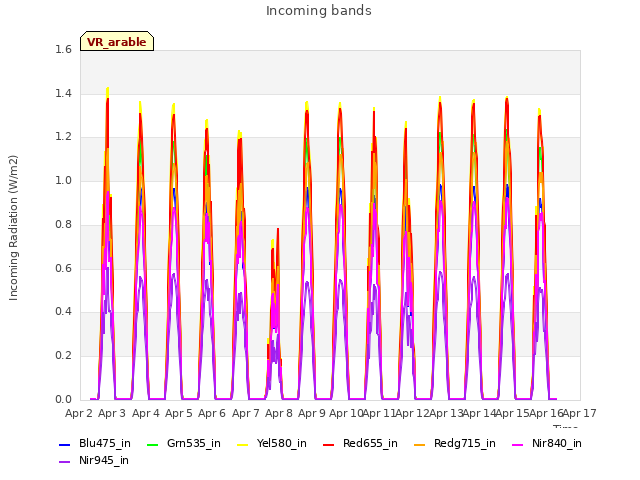Select the Nir840_in legend entry
The width and height of the screenshot is (640, 480).
pos(547,443)
